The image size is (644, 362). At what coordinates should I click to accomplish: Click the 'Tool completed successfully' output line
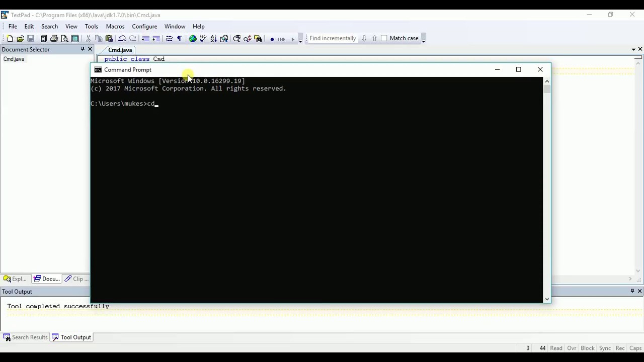coord(58,306)
